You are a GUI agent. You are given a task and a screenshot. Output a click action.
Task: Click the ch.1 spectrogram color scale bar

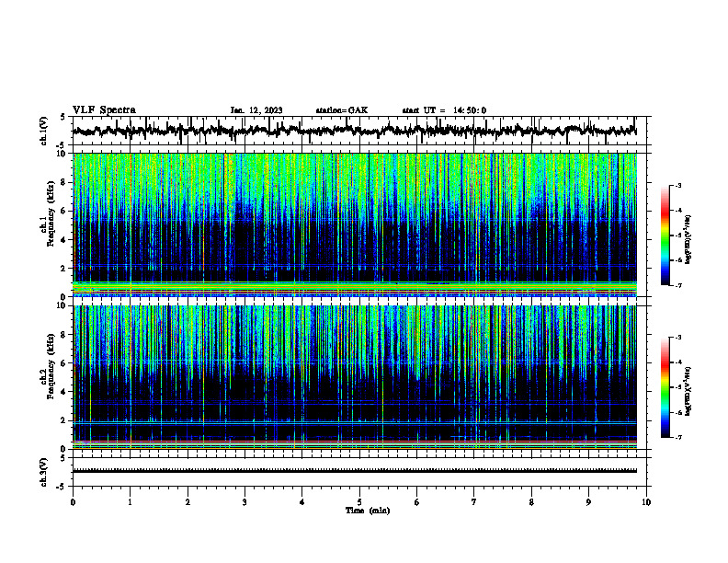click(x=665, y=236)
